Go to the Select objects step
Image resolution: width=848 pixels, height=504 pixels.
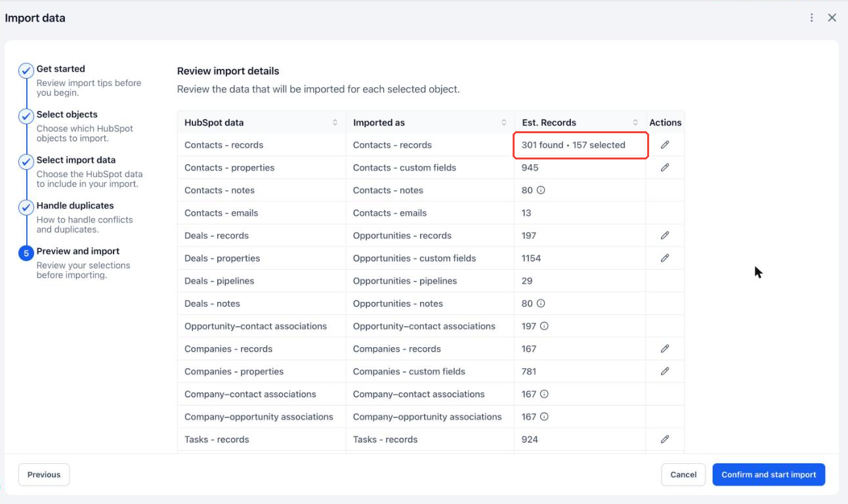coord(67,114)
